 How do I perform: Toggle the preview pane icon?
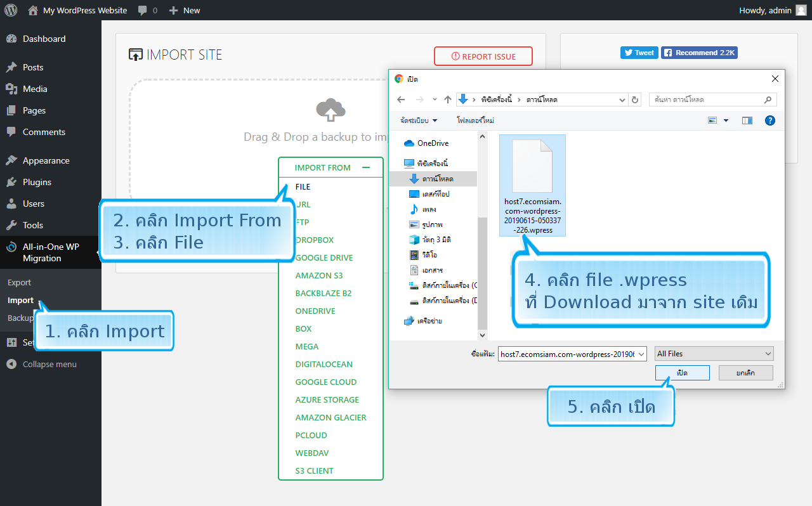(x=747, y=120)
